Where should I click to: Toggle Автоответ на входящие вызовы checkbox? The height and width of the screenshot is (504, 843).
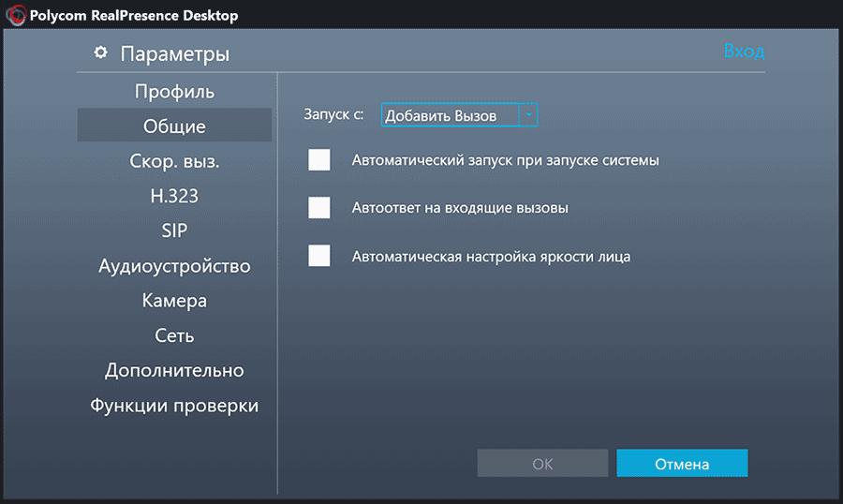[319, 208]
